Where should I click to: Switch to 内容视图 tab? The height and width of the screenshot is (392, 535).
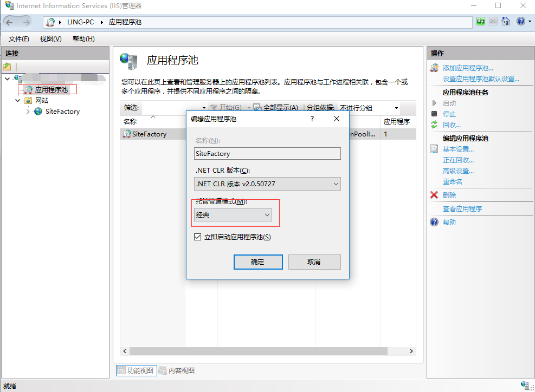click(177, 371)
